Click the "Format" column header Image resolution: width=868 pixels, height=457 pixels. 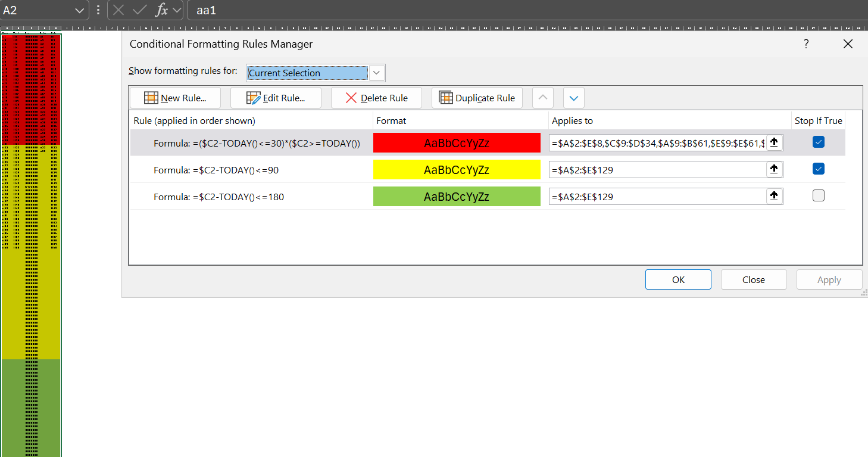(x=391, y=120)
